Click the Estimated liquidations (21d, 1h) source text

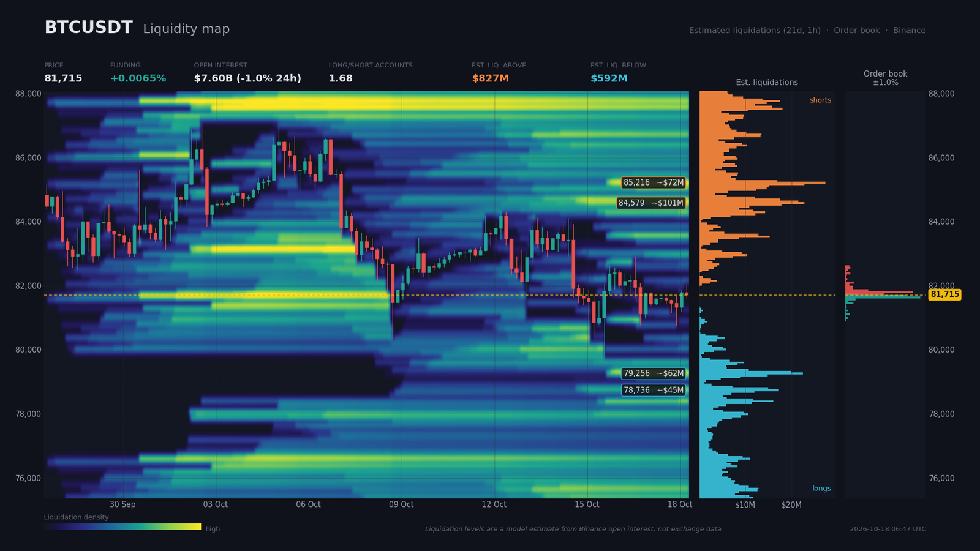[755, 31]
